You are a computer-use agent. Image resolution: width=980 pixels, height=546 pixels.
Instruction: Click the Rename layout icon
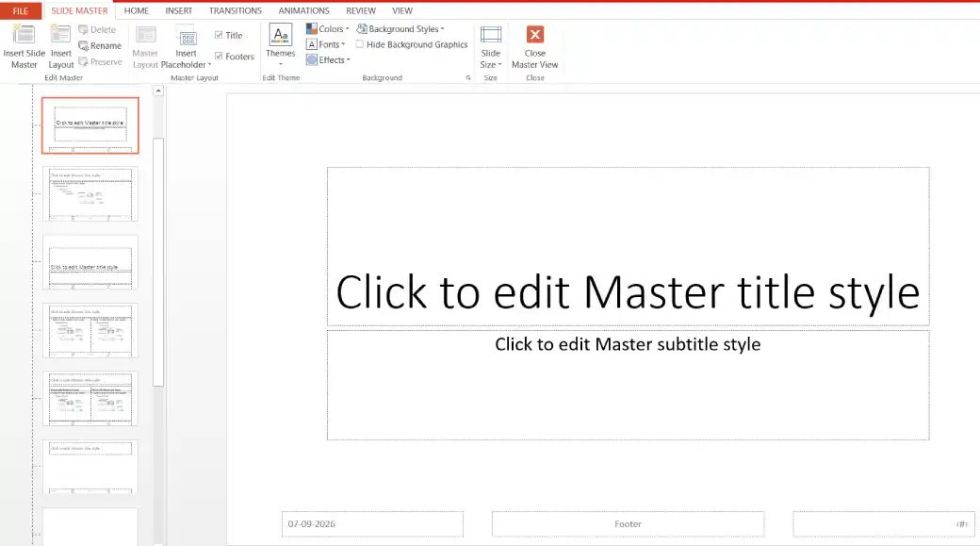coord(83,45)
